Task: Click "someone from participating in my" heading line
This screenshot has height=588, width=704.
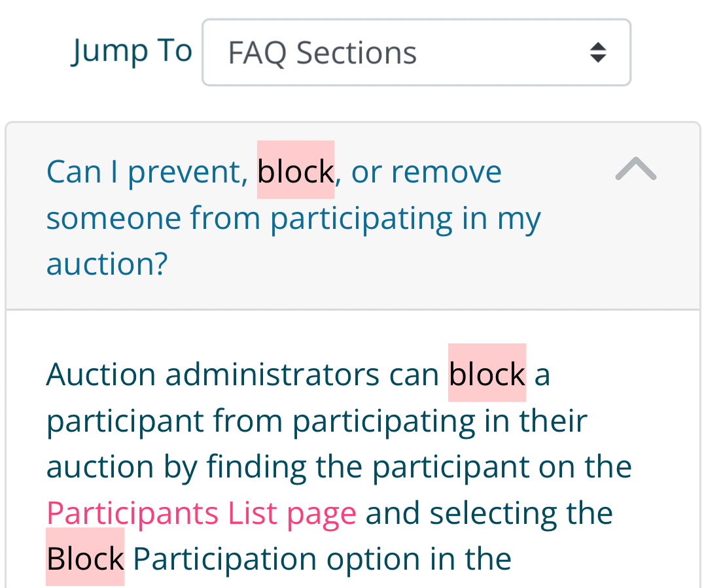Action: pos(293,218)
